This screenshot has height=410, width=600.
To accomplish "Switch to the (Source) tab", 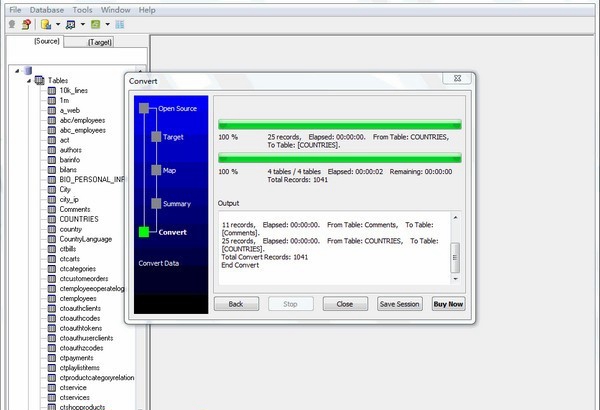I will [x=47, y=41].
